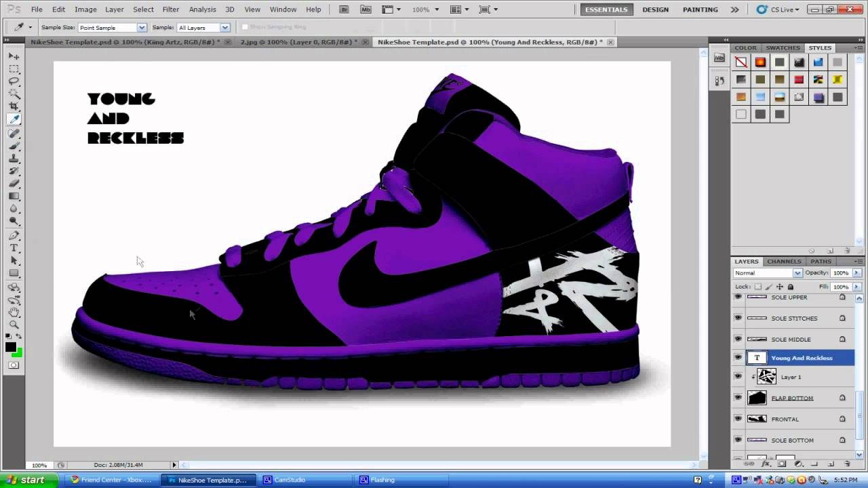Select the Spot Healing Brush tool
Screen dimensions: 868x488
[x=14, y=134]
